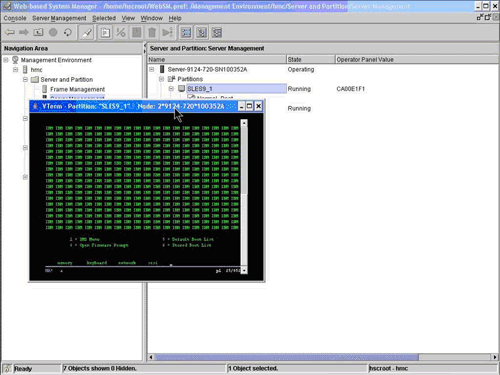The height and width of the screenshot is (375, 500).
Task: Collapse the Management Environment tree node
Action: pyautogui.click(x=6, y=60)
